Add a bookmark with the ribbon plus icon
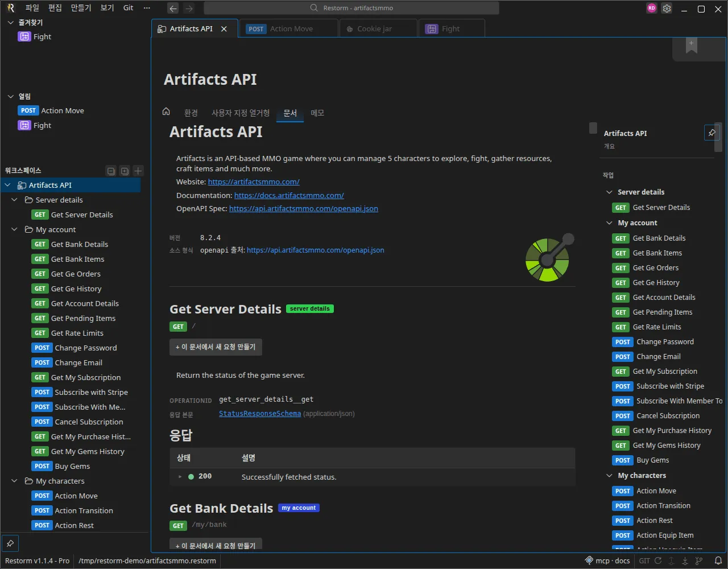This screenshot has height=569, width=728. (692, 46)
